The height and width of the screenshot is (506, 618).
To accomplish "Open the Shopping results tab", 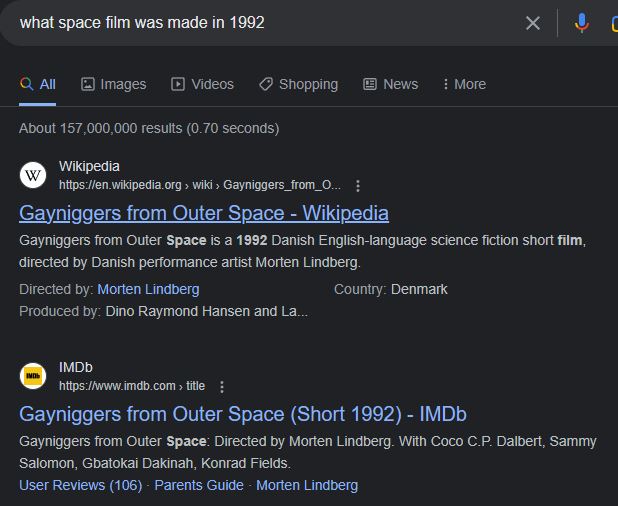I will pos(298,84).
